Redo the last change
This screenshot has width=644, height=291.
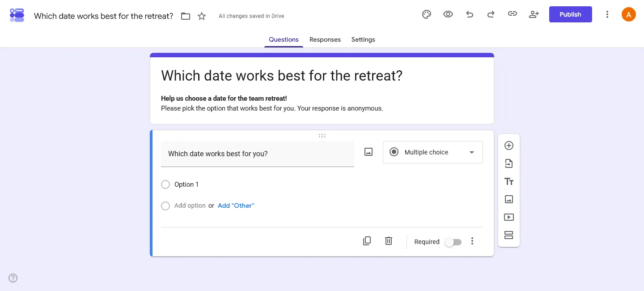[491, 14]
